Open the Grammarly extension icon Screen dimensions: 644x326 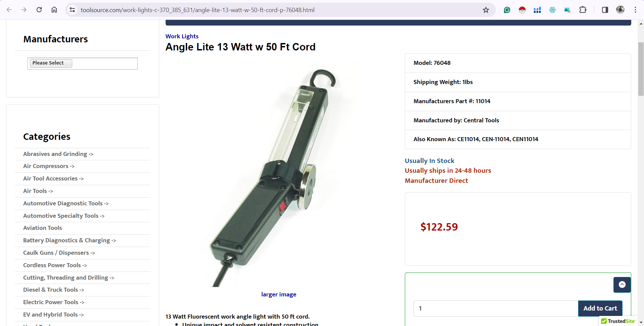pyautogui.click(x=507, y=10)
